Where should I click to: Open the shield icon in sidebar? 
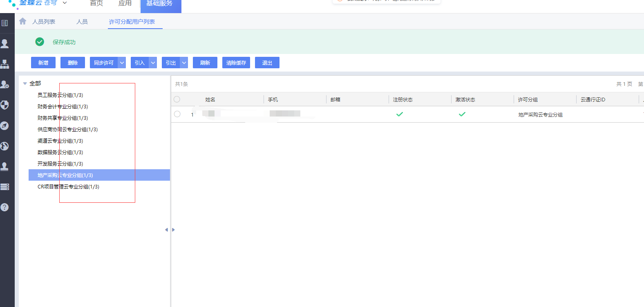coord(5,105)
